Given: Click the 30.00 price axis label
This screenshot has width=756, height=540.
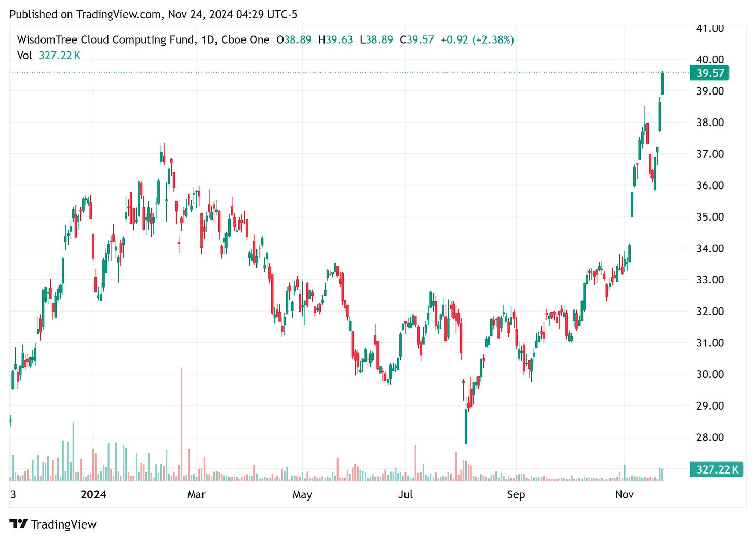Looking at the screenshot, I should click(710, 374).
